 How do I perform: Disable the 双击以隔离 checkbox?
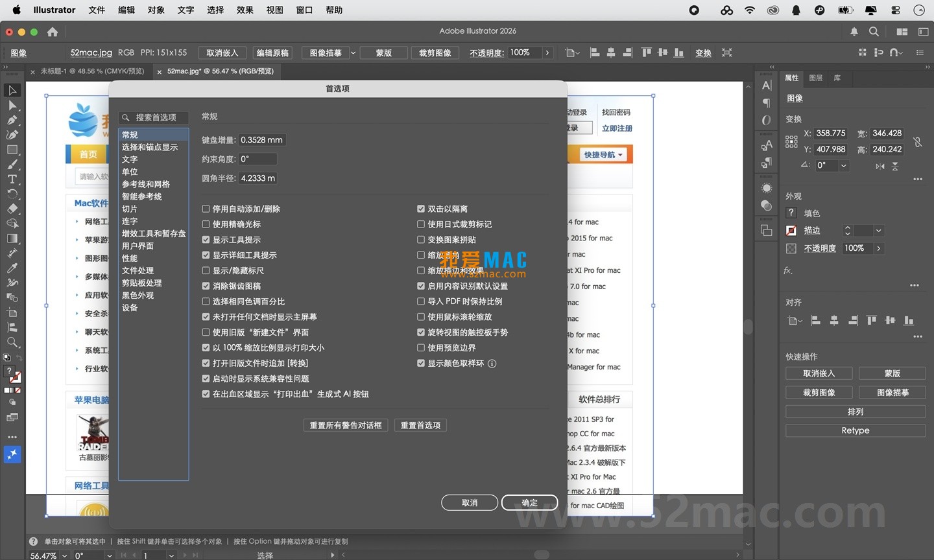(421, 209)
